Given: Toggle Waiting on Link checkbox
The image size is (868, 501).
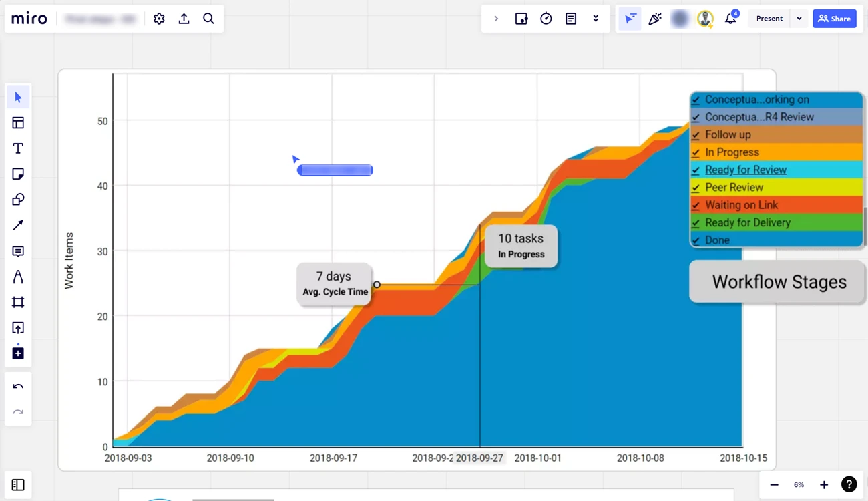Looking at the screenshot, I should (696, 206).
